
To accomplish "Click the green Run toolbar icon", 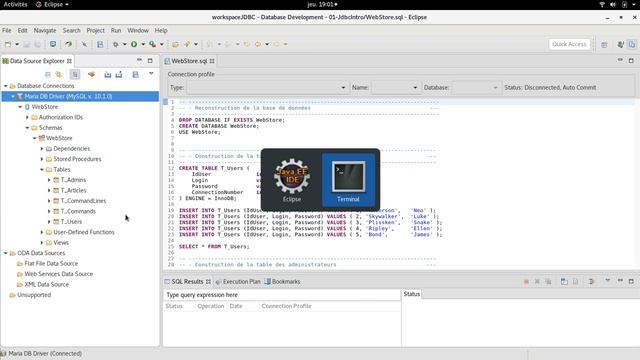I will tap(134, 44).
